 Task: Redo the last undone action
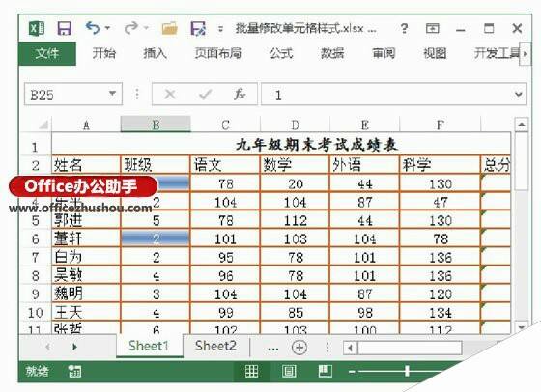(131, 28)
